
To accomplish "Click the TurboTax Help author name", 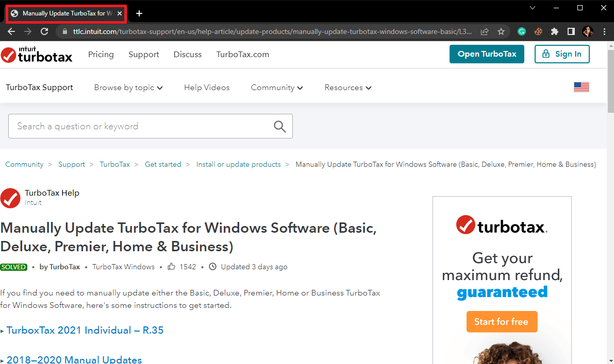I will click(52, 193).
